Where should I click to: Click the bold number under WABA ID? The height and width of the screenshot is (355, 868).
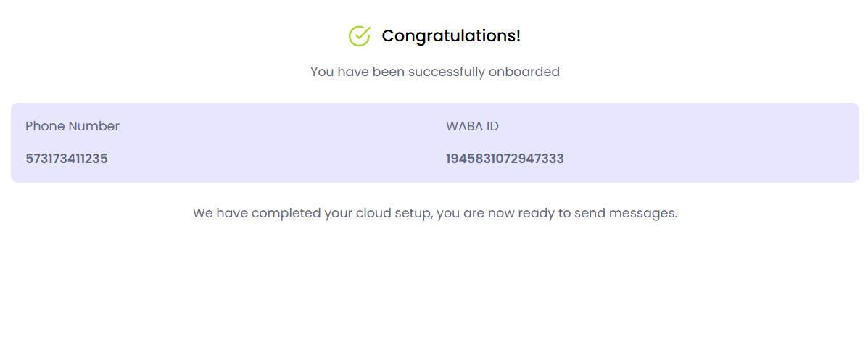coord(505,159)
